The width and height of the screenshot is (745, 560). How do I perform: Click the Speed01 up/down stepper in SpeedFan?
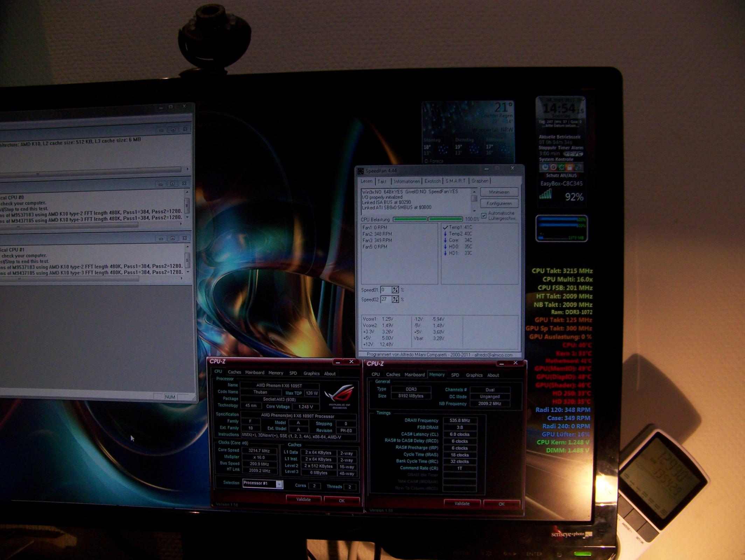tap(395, 290)
